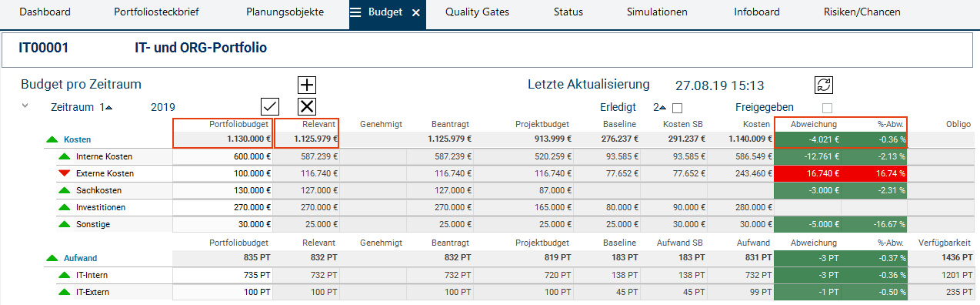Open the Kosten link label

click(77, 140)
